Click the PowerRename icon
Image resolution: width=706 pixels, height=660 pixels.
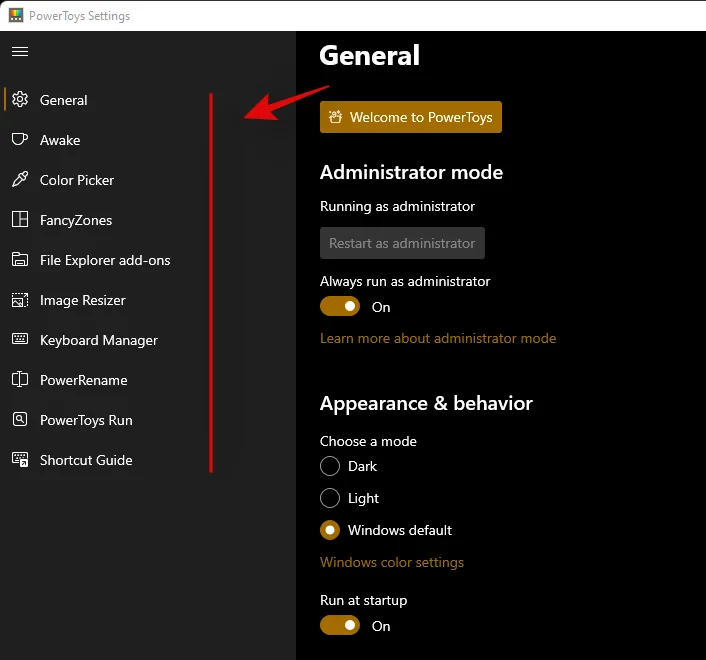[x=20, y=380]
